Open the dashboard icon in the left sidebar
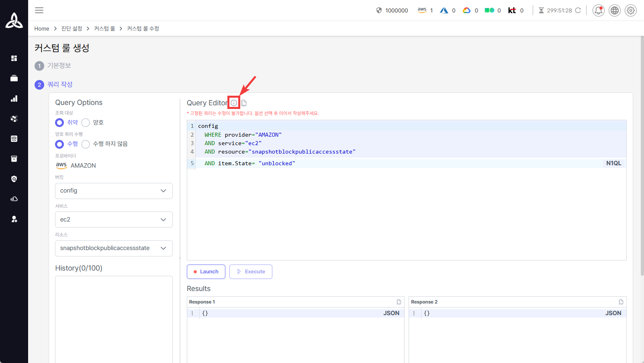 click(14, 58)
